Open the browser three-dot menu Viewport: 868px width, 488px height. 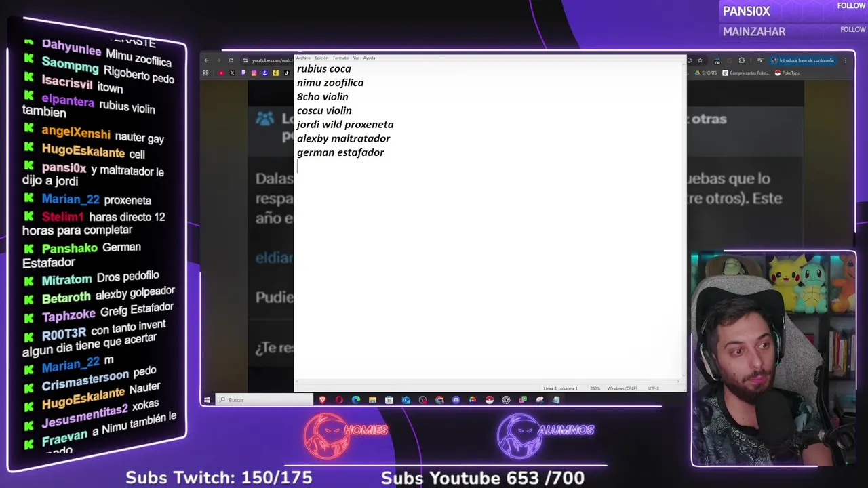coord(846,60)
